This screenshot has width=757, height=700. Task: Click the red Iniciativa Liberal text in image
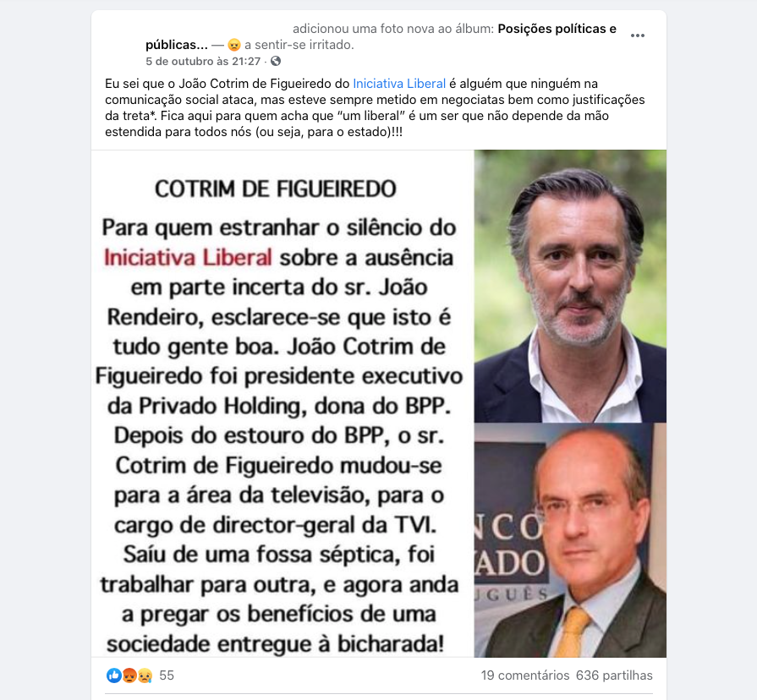[189, 258]
